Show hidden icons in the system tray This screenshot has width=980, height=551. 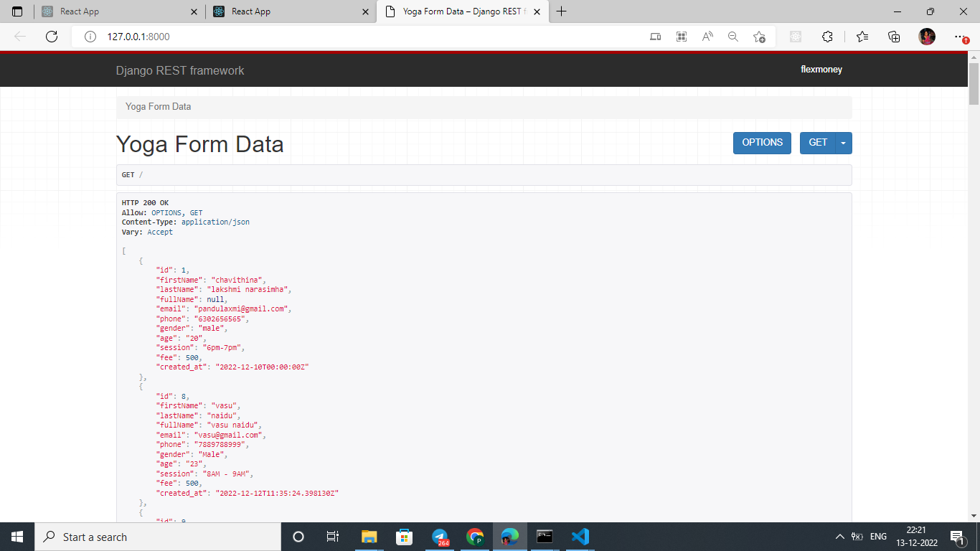coord(839,536)
